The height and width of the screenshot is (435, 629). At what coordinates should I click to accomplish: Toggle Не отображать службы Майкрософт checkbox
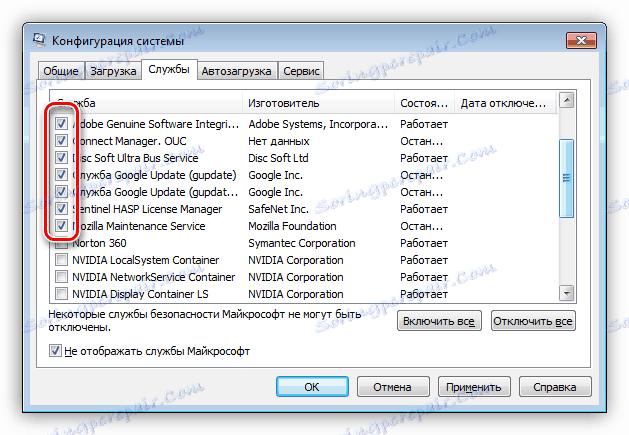coord(55,351)
